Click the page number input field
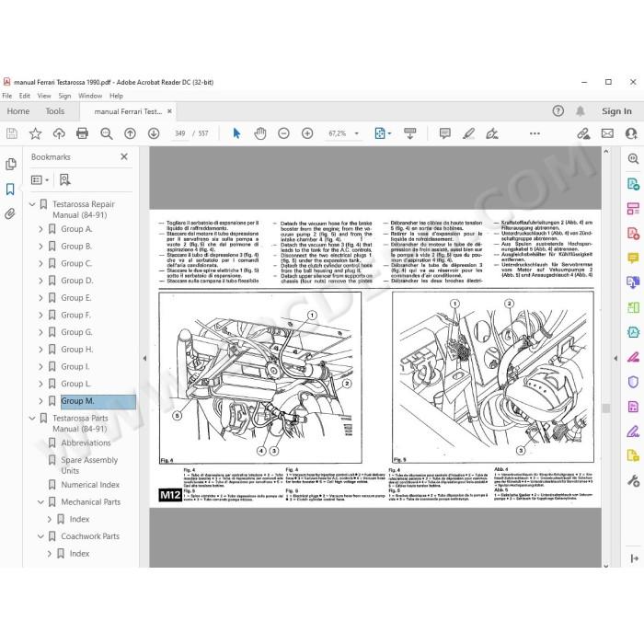 [180, 133]
